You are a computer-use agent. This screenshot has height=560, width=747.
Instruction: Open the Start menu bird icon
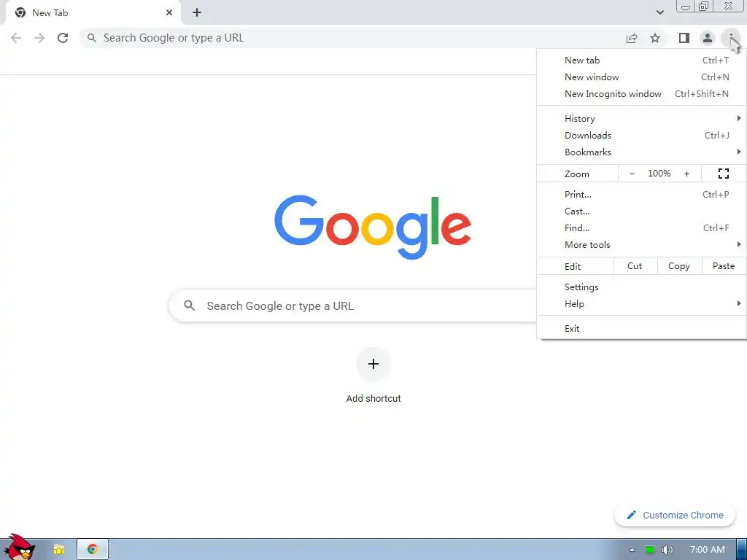coord(19,548)
